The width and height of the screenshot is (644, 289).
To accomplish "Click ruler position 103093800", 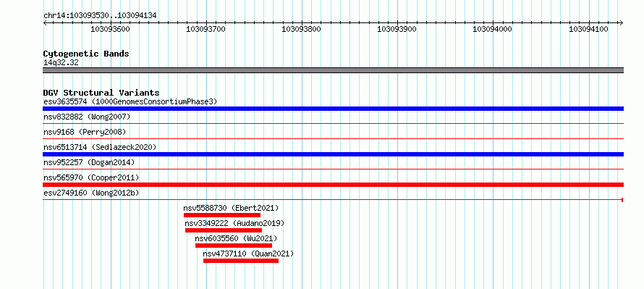I will [302, 29].
